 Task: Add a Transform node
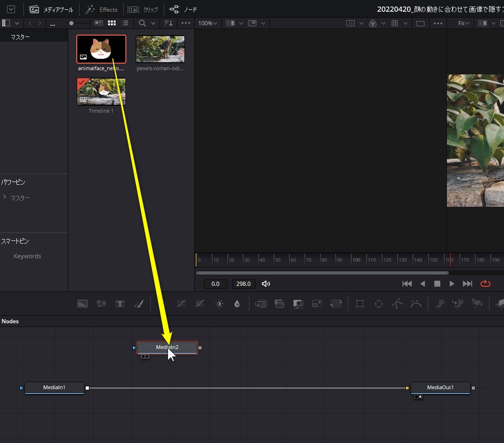336,304
